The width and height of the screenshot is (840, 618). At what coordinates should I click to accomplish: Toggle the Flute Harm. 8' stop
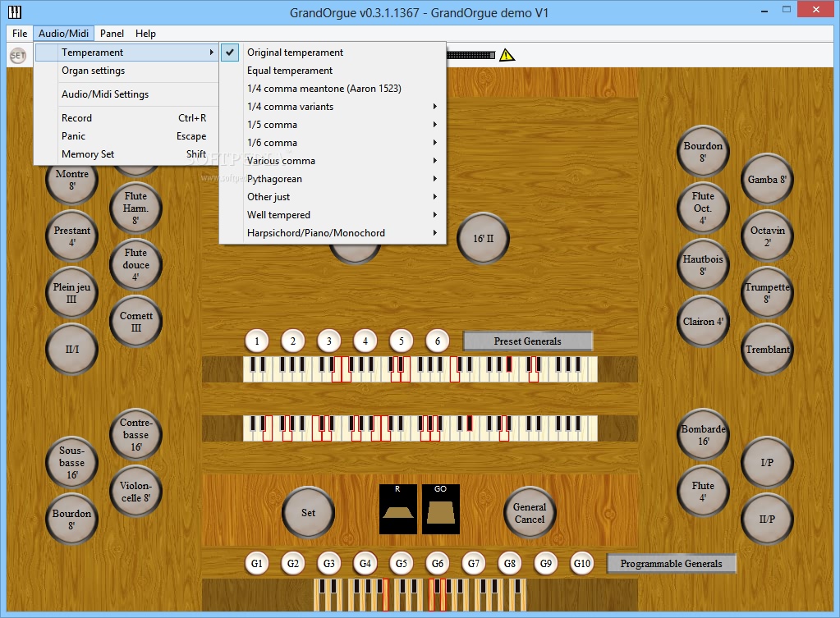tap(135, 208)
